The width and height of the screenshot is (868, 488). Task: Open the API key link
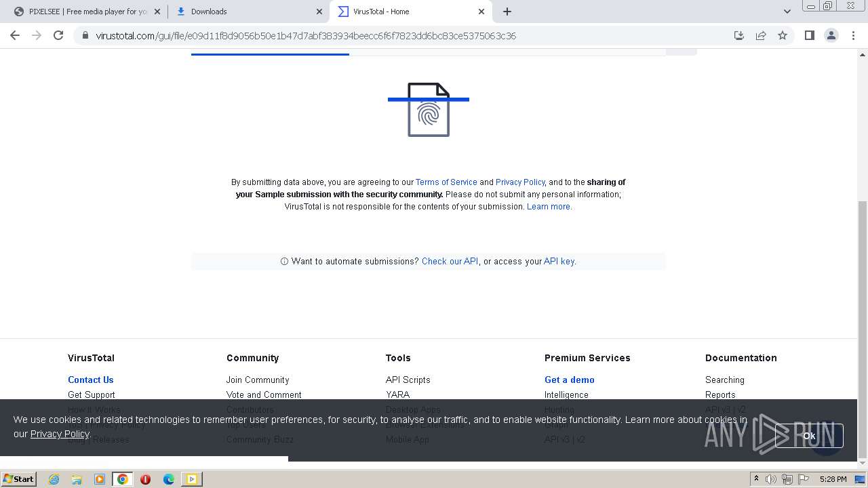click(x=559, y=261)
